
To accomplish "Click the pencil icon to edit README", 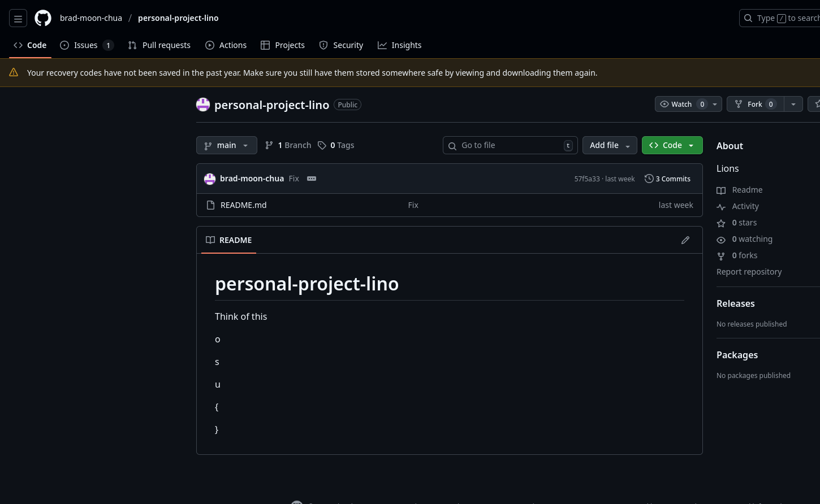I will pyautogui.click(x=685, y=240).
